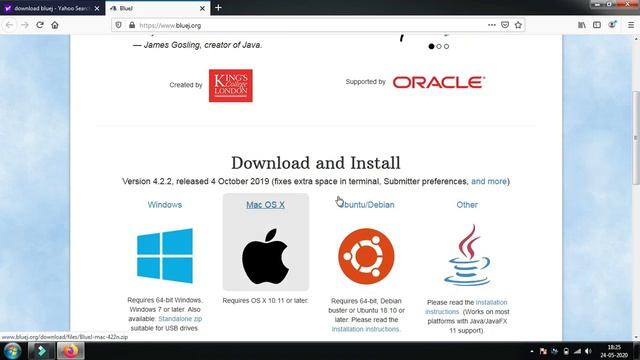Switch to the BlueJ tab
The width and height of the screenshot is (640, 360).
pos(158,8)
